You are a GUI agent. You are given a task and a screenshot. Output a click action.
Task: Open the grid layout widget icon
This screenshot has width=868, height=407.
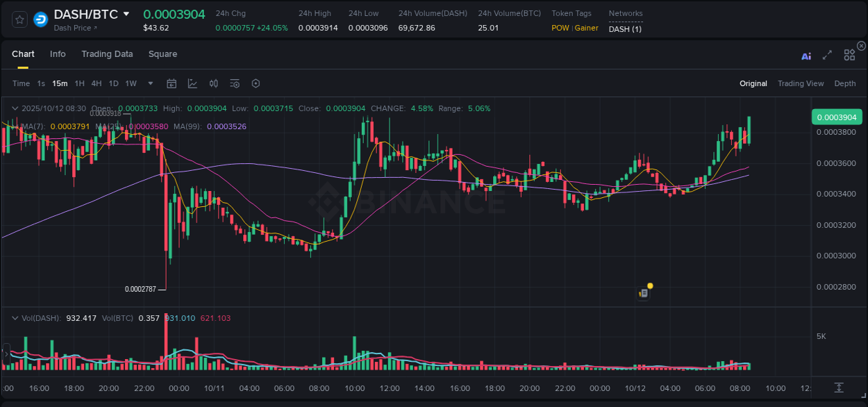[x=849, y=55]
